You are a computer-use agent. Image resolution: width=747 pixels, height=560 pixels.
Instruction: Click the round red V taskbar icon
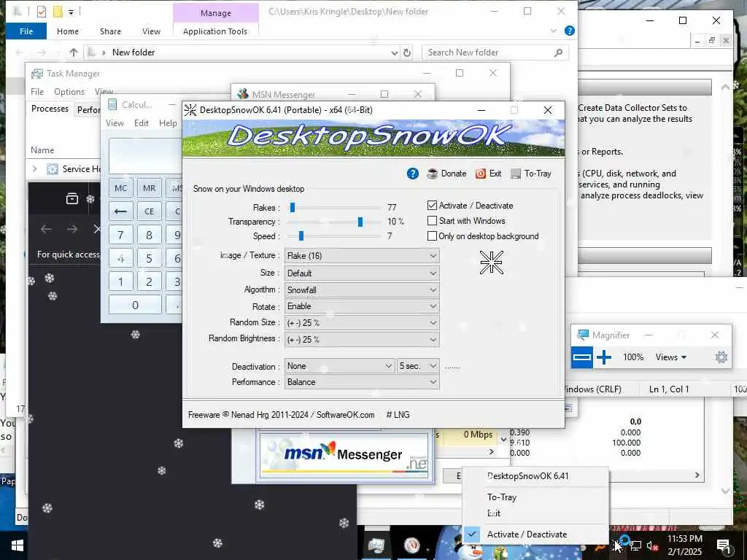[x=412, y=545]
